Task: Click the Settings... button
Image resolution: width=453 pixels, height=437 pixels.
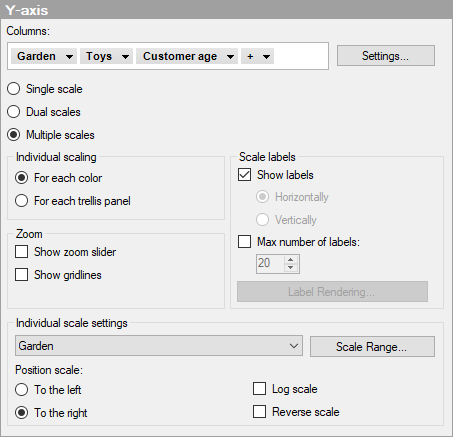Action: click(386, 56)
